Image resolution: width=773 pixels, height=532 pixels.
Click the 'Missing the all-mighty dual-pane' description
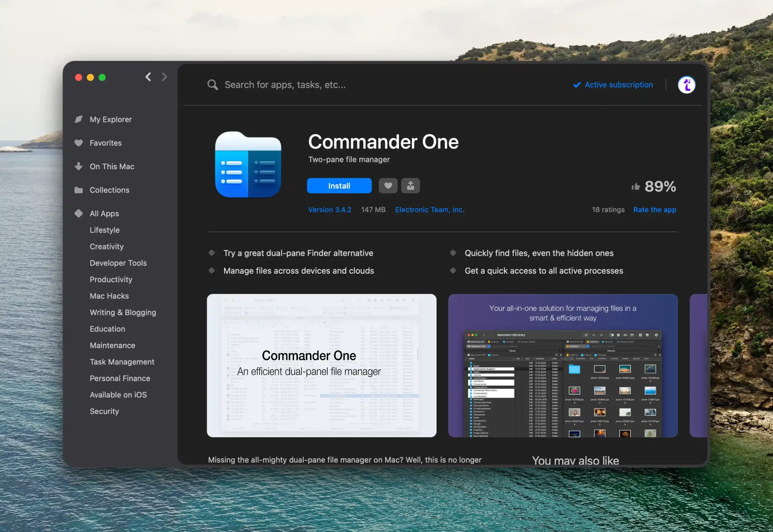pyautogui.click(x=345, y=460)
